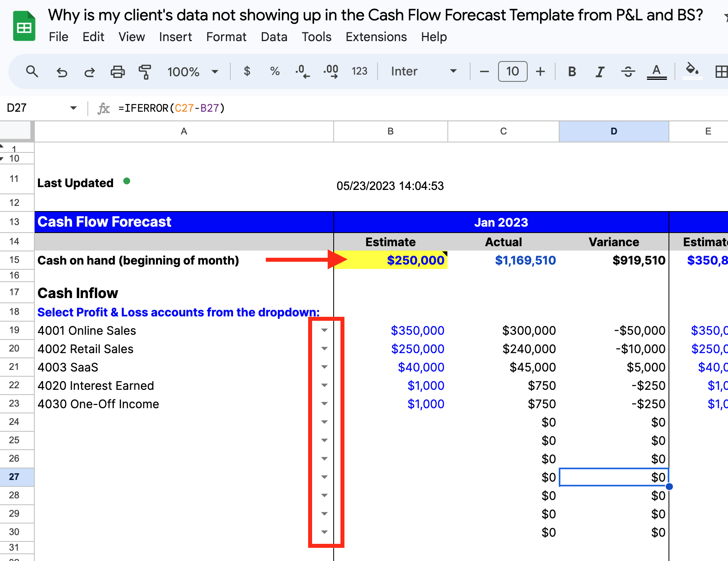728x561 pixels.
Task: Click the $1,169,510 actual cell
Action: pyautogui.click(x=503, y=260)
